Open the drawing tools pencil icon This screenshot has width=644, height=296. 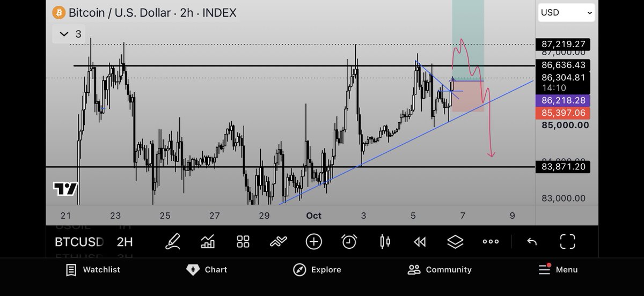172,242
